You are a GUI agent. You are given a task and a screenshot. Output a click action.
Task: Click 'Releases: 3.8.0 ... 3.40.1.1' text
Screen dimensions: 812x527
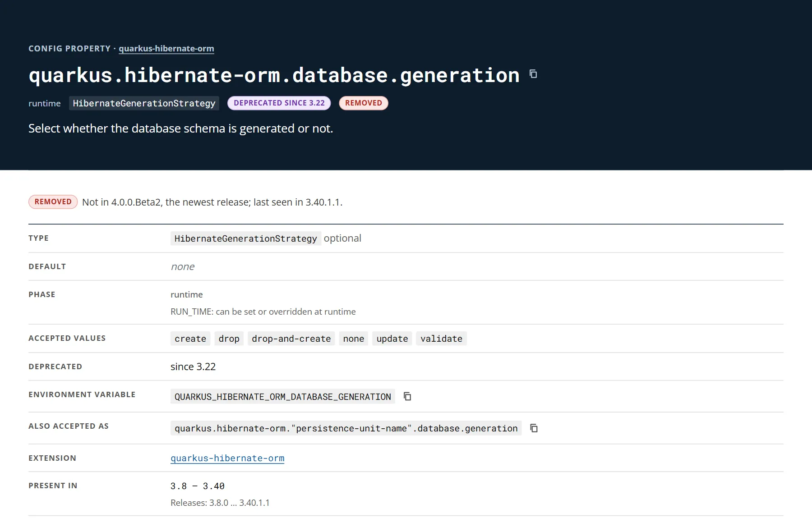[x=220, y=503]
